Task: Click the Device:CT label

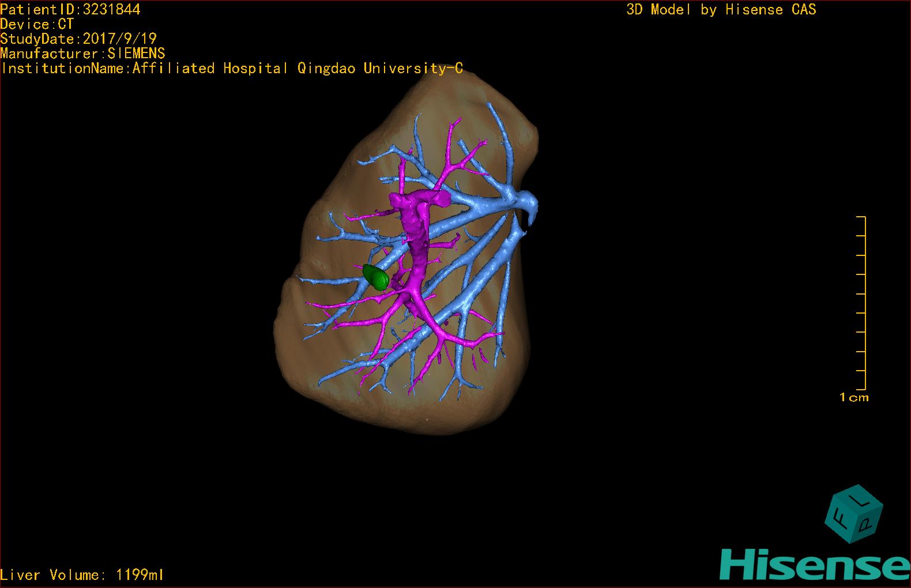Action: (x=37, y=24)
